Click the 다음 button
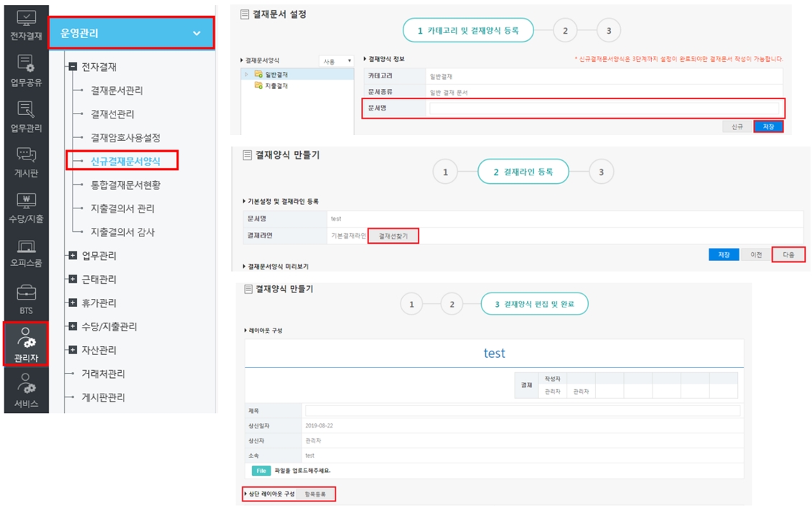Screen dimensions: 812x508 click(x=788, y=254)
